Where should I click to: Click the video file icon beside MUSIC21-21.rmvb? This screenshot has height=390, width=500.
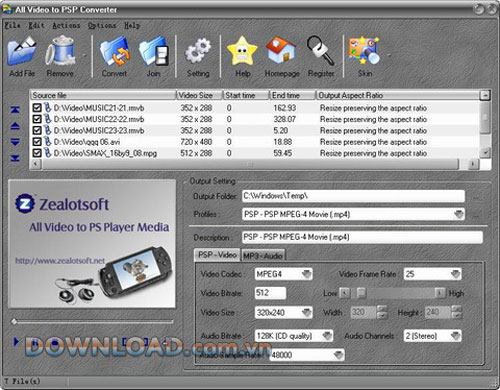click(48, 108)
